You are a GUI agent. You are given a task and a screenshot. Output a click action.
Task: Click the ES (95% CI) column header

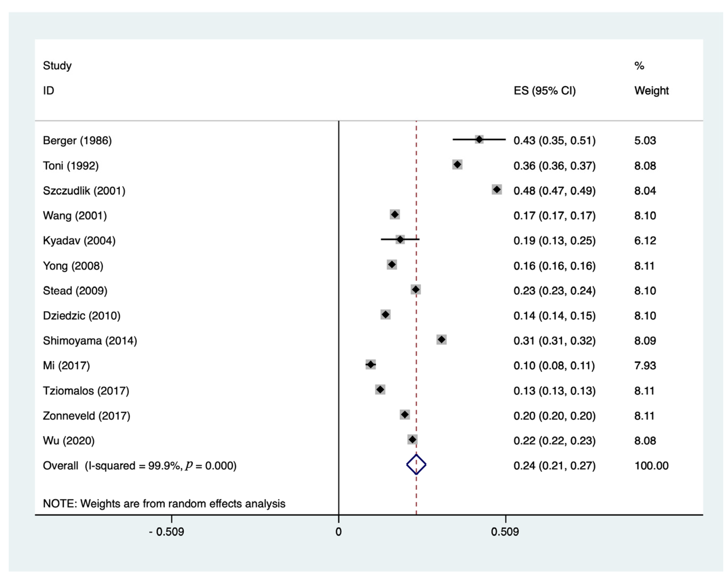[545, 91]
